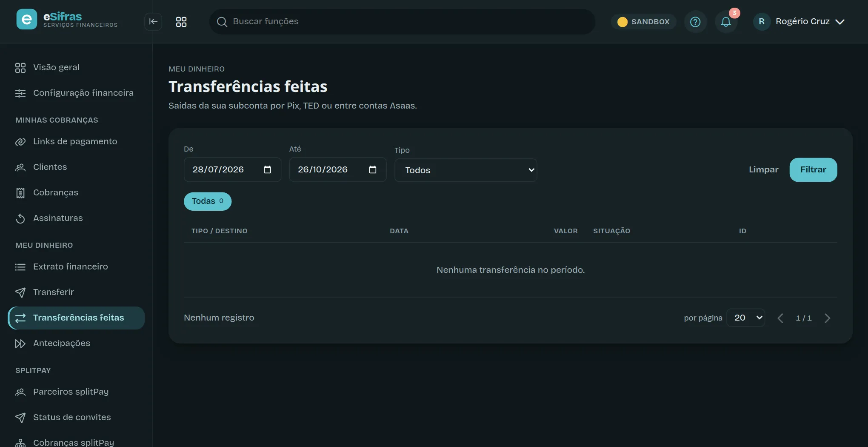Expand the Tipo dropdown showing Todos

coord(465,170)
